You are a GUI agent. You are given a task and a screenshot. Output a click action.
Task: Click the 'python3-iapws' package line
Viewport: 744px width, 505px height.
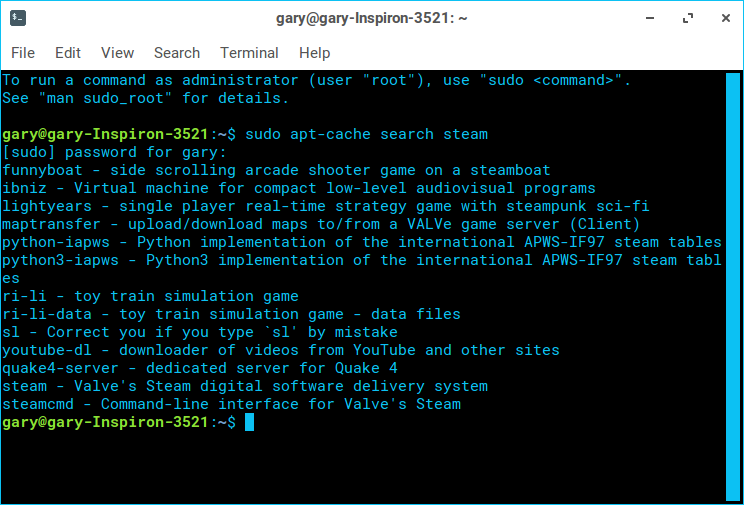[362, 269]
